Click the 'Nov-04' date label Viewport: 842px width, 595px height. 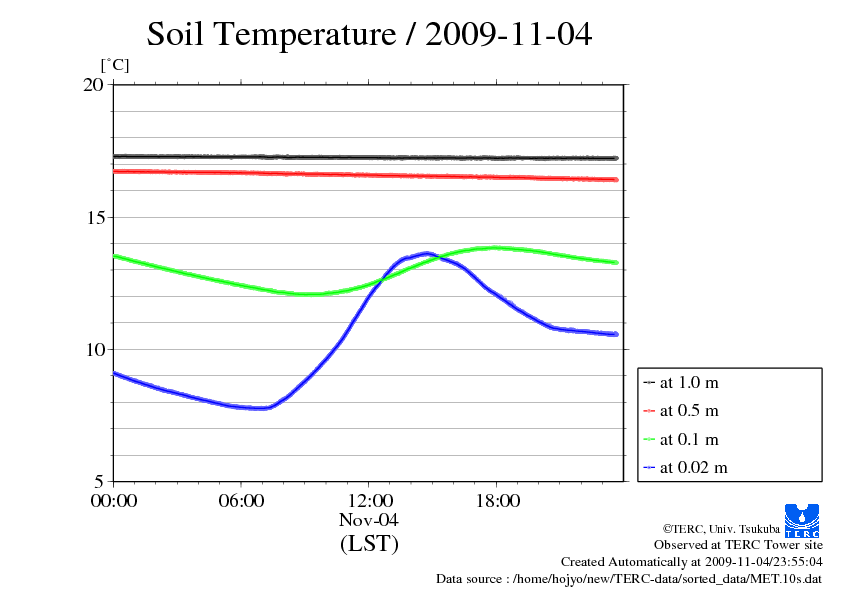tap(369, 520)
